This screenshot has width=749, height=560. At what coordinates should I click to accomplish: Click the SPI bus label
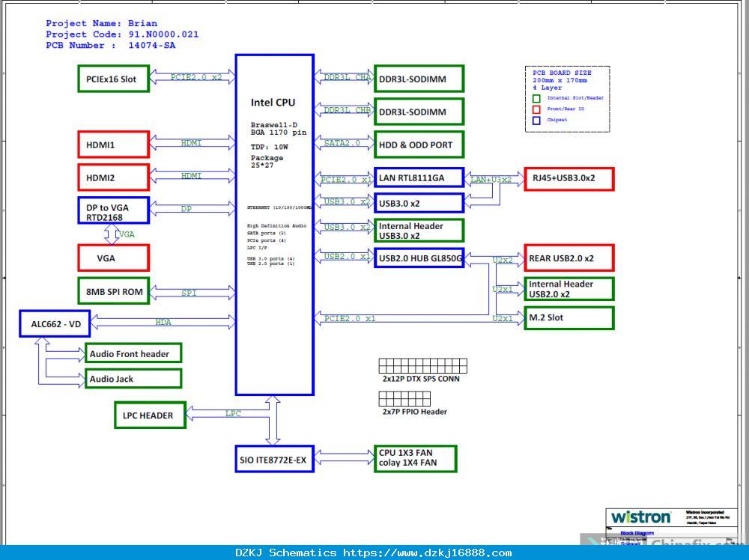click(x=189, y=293)
